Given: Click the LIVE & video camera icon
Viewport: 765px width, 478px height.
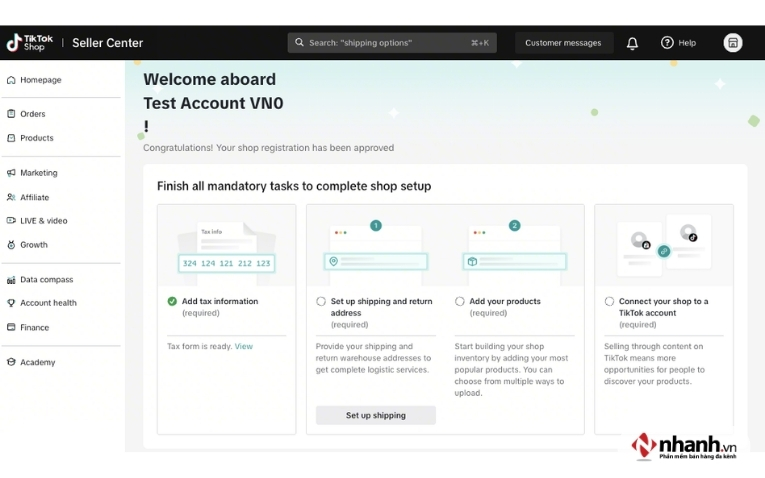Looking at the screenshot, I should [11, 220].
